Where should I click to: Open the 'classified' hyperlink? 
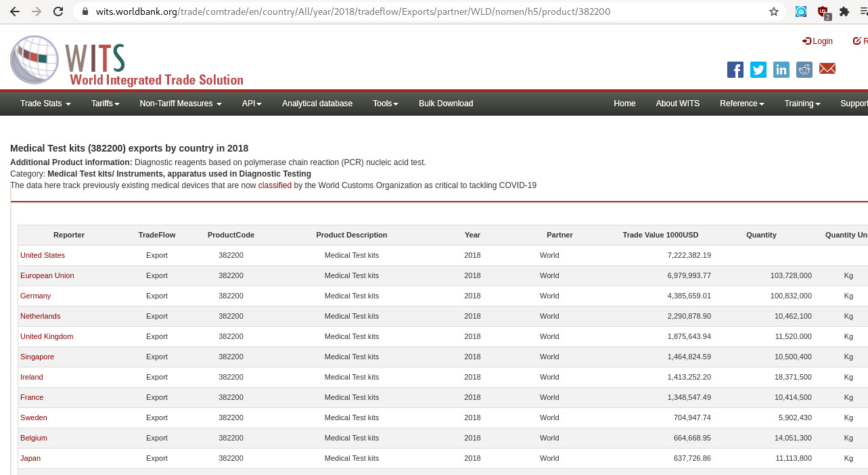(275, 185)
